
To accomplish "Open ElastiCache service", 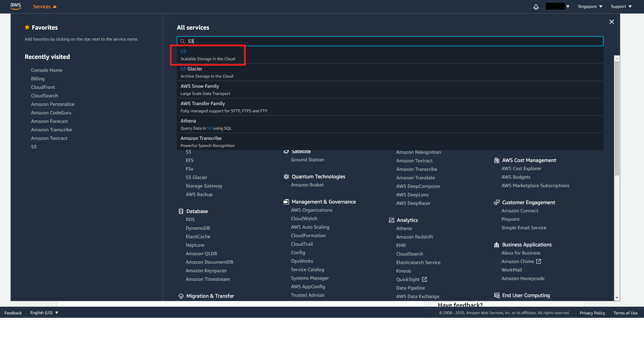I will [x=198, y=236].
